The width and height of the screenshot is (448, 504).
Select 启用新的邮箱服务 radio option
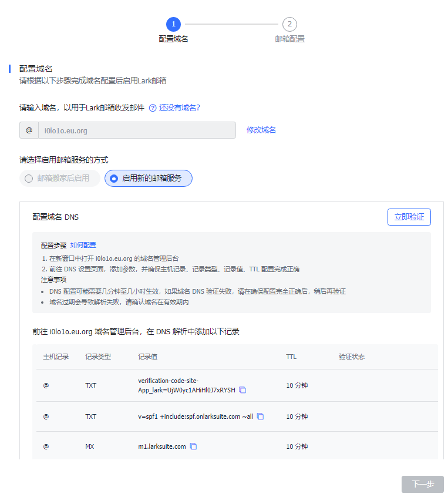pos(149,178)
